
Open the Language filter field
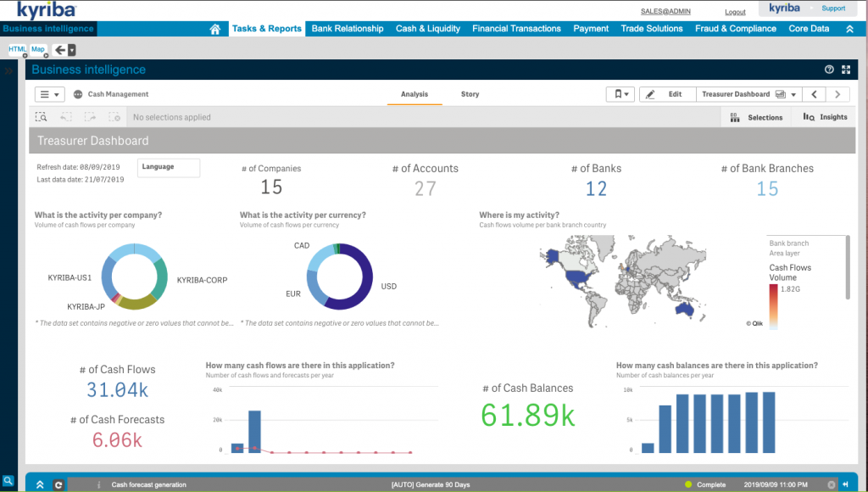169,168
